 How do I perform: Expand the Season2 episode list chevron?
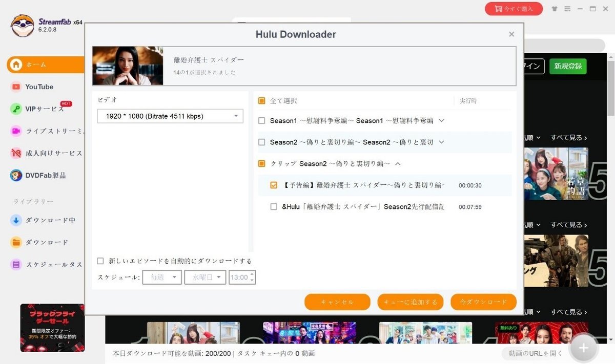[x=442, y=142]
